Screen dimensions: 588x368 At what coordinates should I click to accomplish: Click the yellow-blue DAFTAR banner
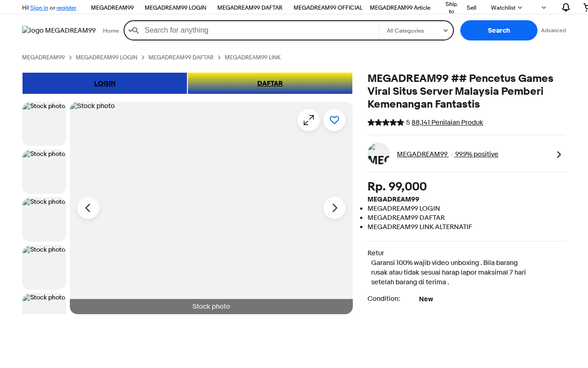(270, 83)
